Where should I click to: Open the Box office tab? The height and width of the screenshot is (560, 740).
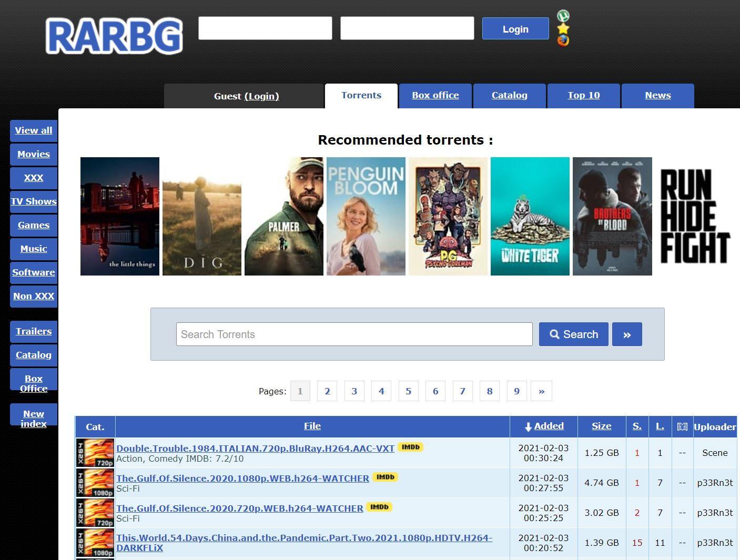click(435, 96)
